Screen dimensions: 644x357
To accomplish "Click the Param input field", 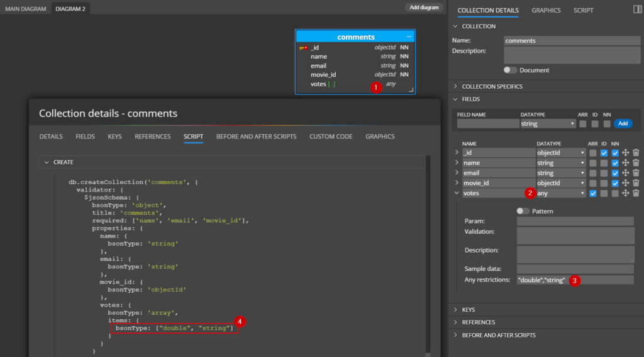I will pyautogui.click(x=575, y=221).
